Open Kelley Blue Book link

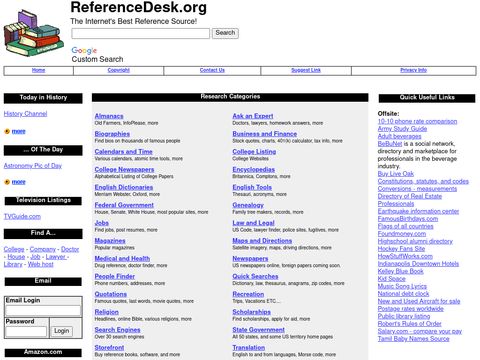point(400,271)
